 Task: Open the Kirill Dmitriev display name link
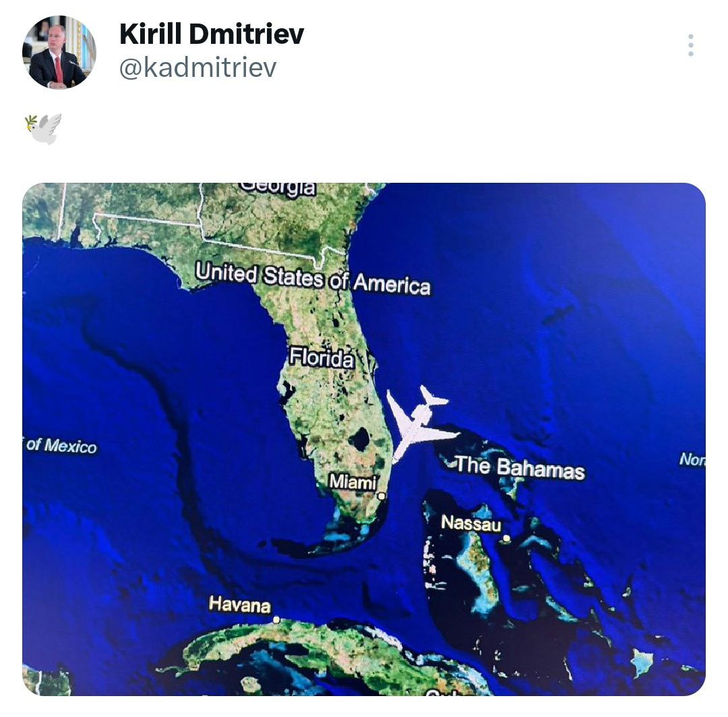click(212, 34)
